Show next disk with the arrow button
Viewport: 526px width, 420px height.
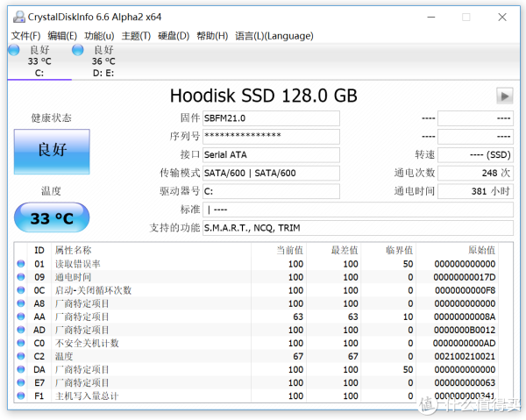[x=505, y=96]
